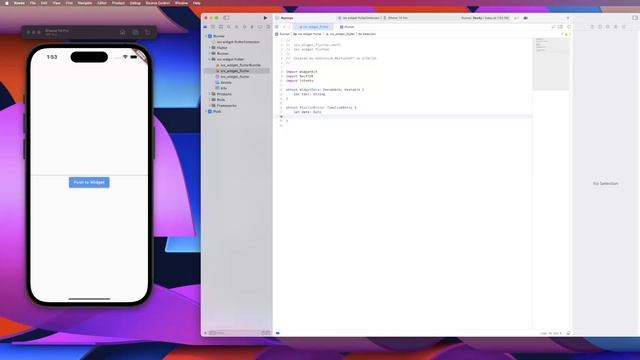
Task: Click the Simulator text field above button
Action: click(89, 171)
